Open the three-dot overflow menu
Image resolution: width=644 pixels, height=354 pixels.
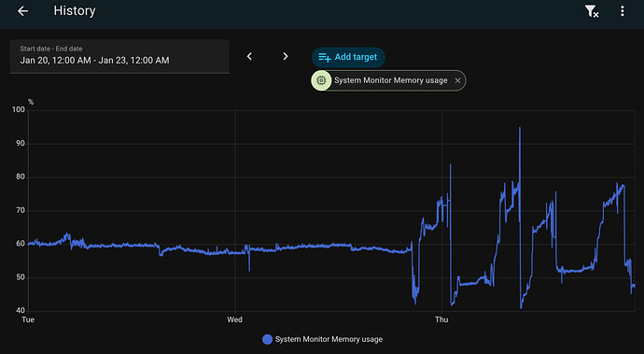point(623,11)
